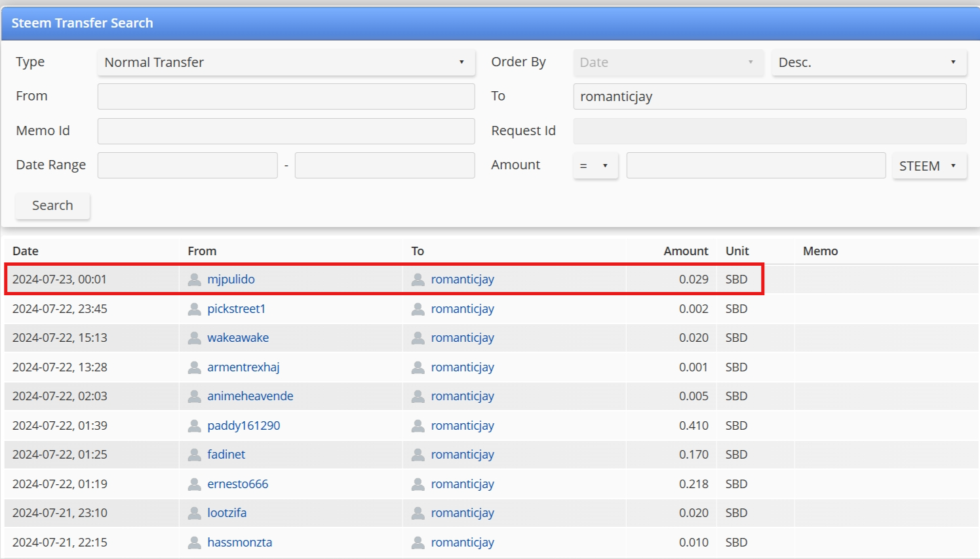This screenshot has width=980, height=559.
Task: Open the Amount comparison operator dropdown
Action: tap(595, 166)
